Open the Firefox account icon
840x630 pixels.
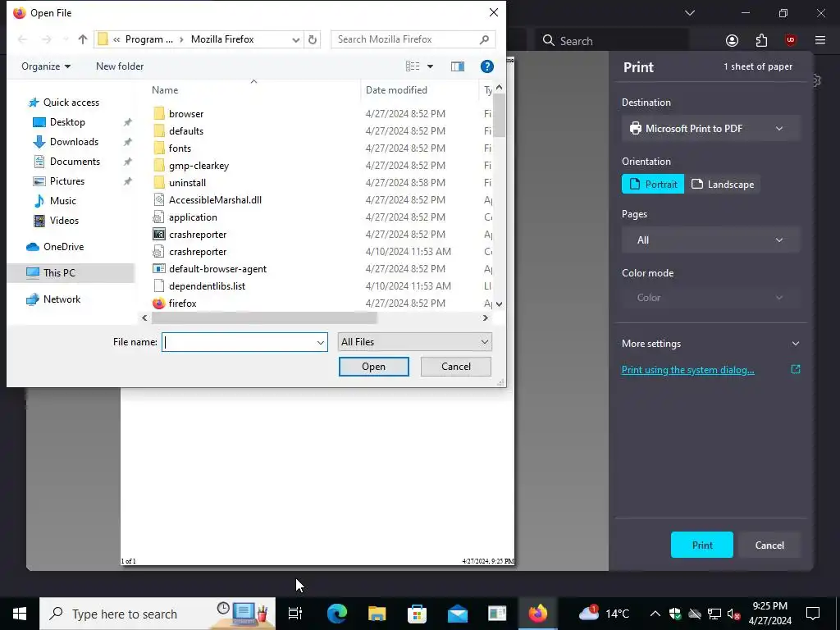coord(732,41)
